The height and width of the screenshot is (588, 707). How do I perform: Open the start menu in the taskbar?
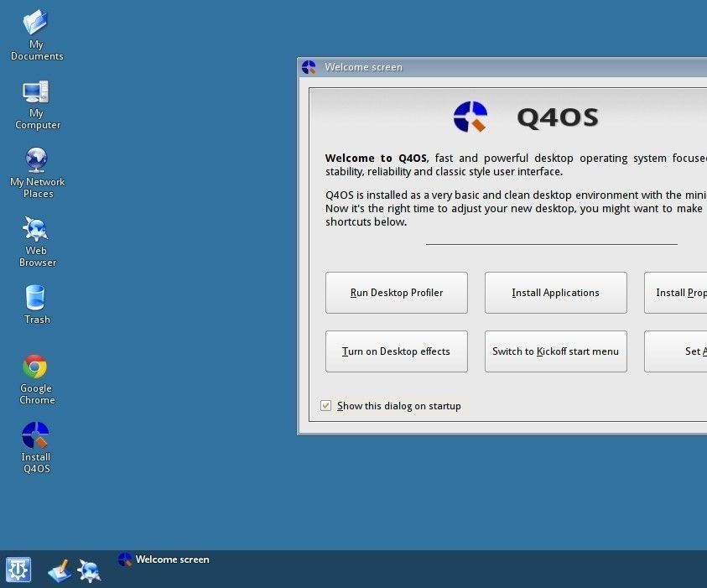[x=18, y=570]
